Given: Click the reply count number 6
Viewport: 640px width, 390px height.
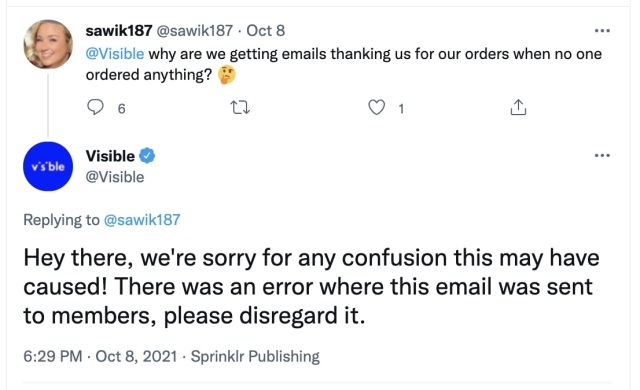Looking at the screenshot, I should (x=121, y=109).
